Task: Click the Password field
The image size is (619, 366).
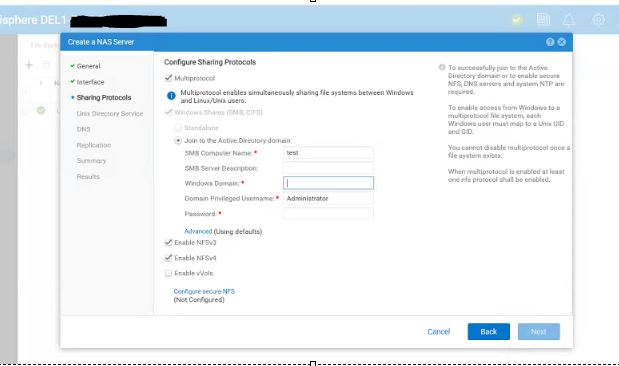Action: click(328, 214)
